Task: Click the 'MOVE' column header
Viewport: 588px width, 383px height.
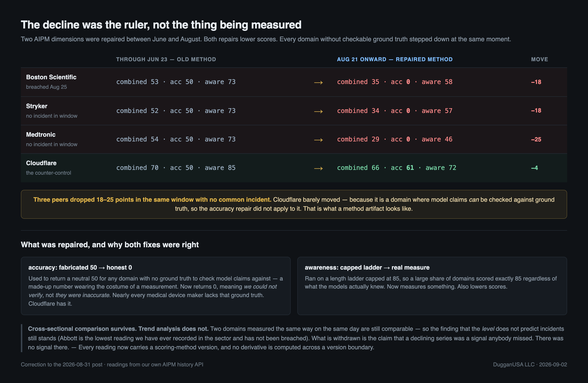Action: (539, 59)
